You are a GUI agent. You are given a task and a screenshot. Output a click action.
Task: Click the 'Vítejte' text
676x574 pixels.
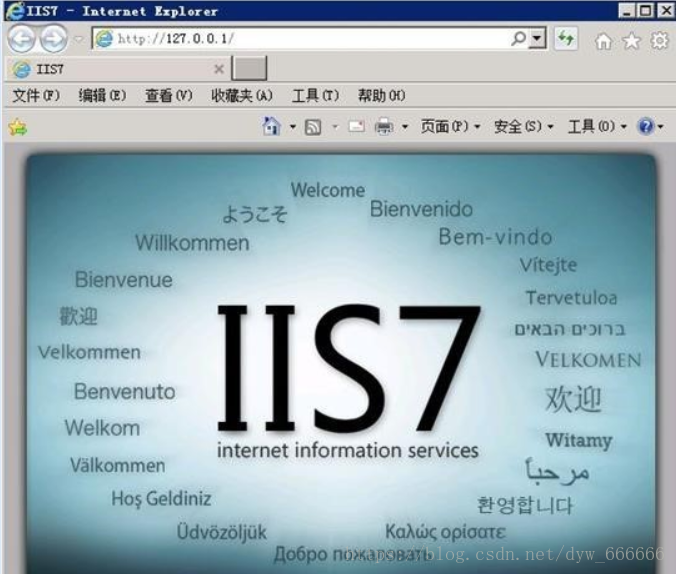pos(548,265)
